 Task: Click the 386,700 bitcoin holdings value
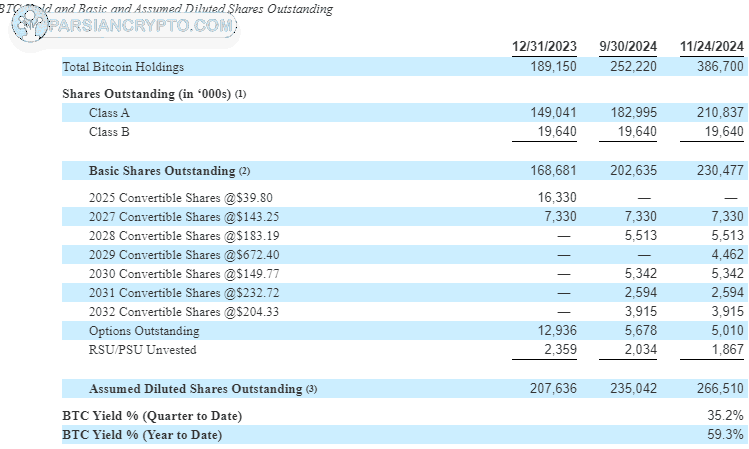click(720, 66)
